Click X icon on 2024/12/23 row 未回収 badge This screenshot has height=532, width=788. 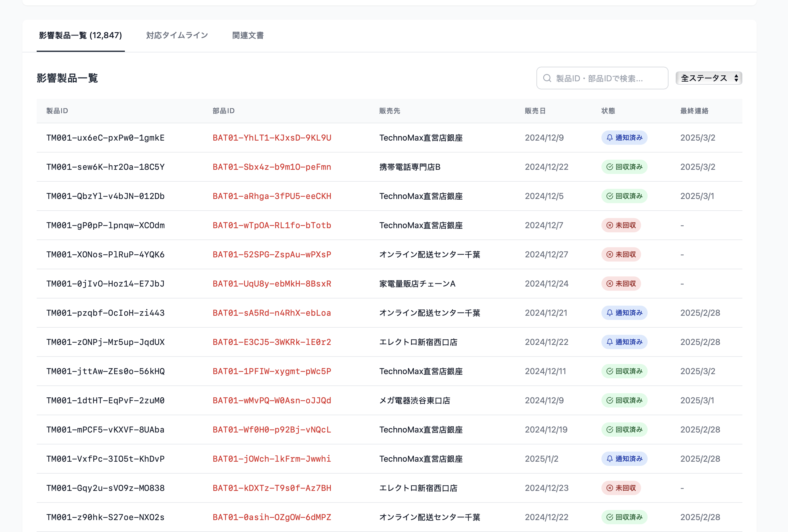coord(609,488)
